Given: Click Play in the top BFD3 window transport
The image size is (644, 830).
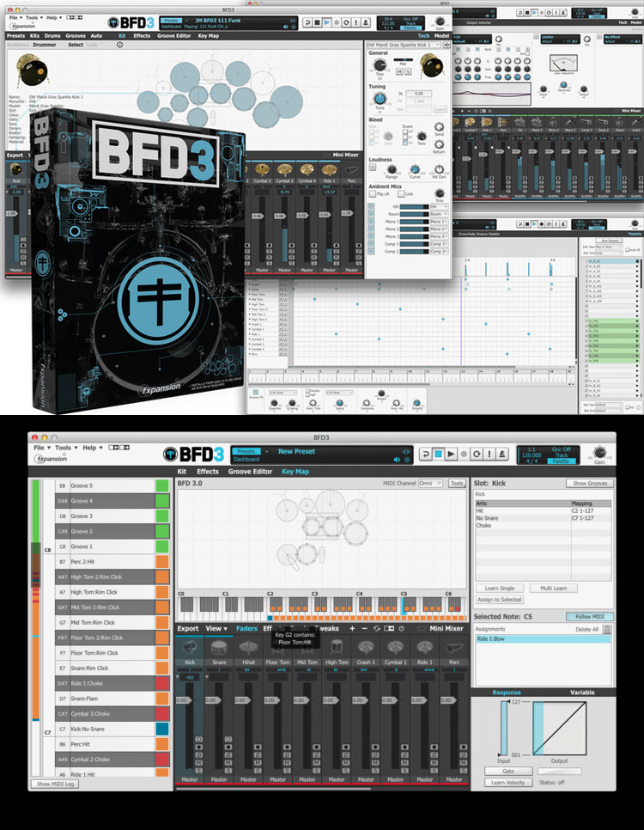Looking at the screenshot, I should point(327,22).
